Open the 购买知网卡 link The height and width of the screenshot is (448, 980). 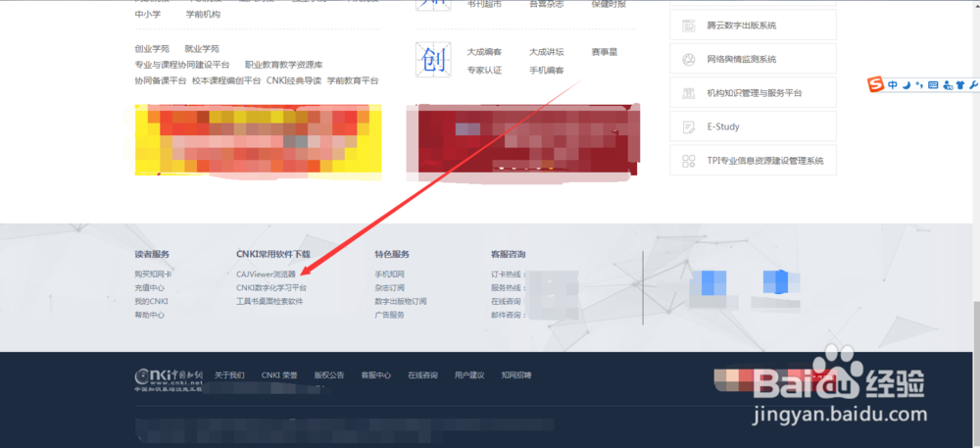153,274
